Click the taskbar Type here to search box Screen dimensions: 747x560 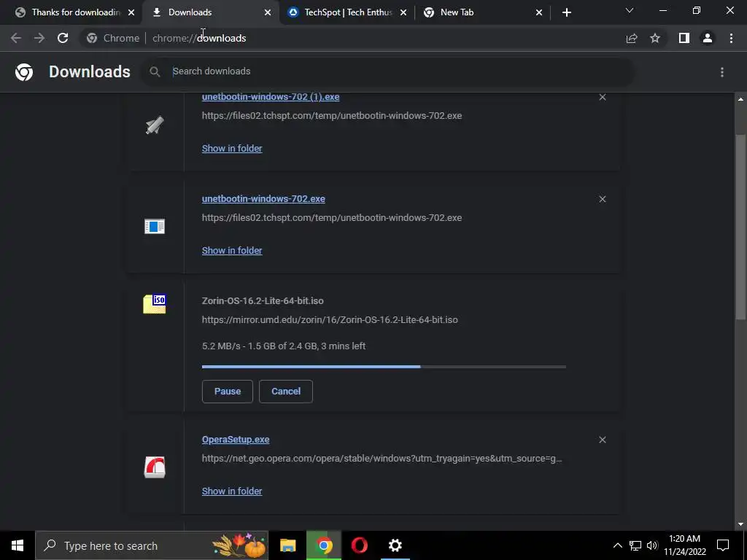[152, 545]
